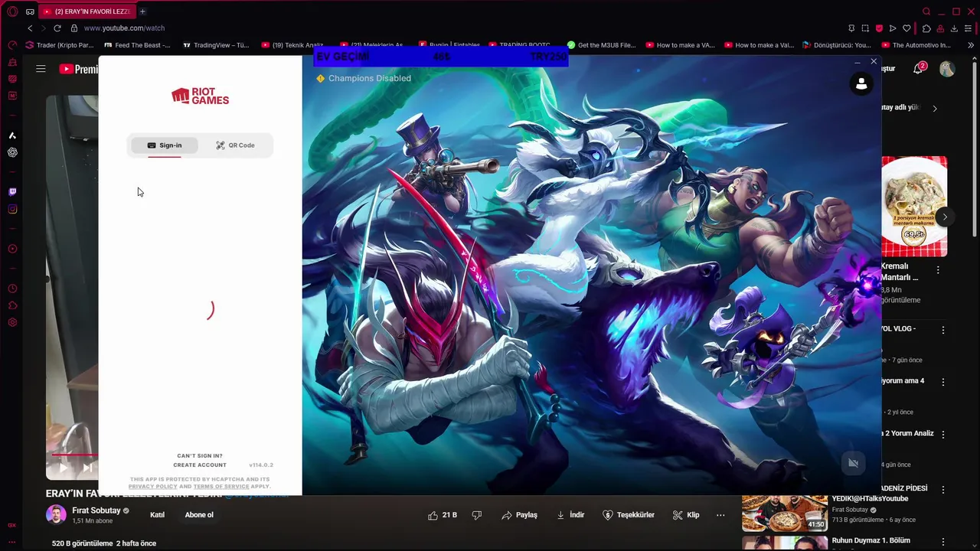Click the Riot client profile avatar icon
Screen dimensions: 980x551
click(861, 84)
